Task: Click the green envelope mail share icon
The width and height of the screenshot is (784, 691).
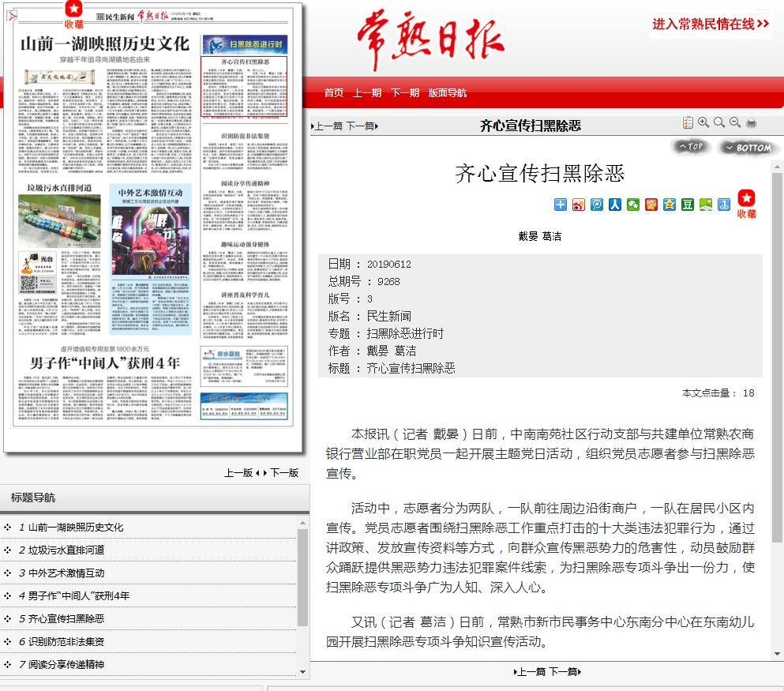Action: [706, 205]
